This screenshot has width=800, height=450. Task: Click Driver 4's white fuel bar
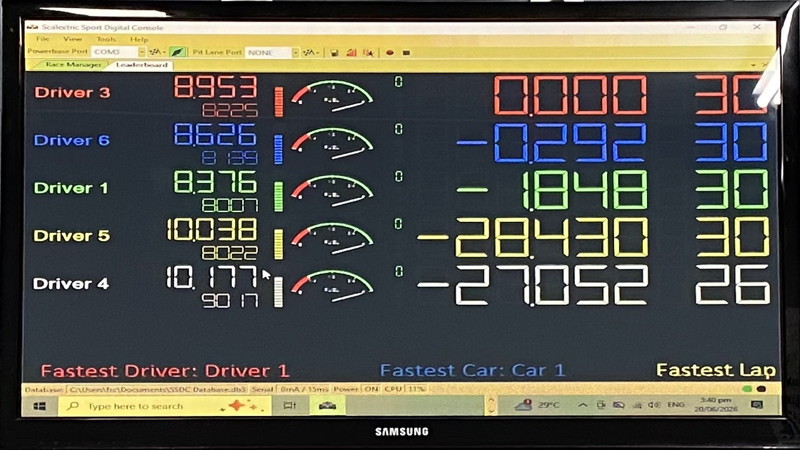(x=278, y=292)
